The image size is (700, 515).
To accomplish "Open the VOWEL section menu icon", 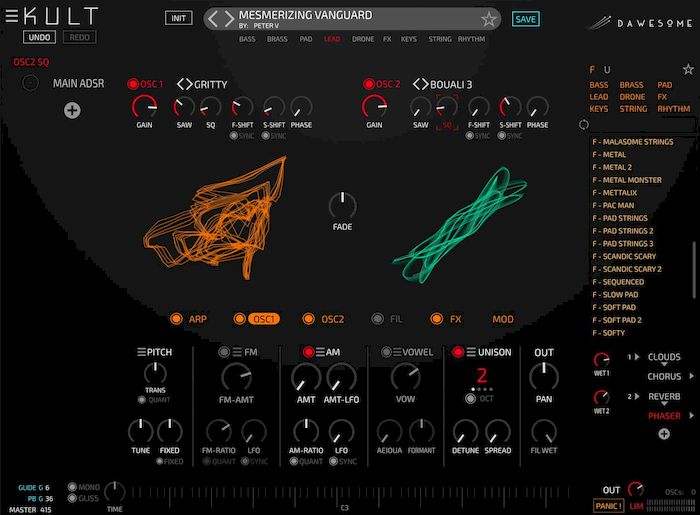I will pos(397,352).
